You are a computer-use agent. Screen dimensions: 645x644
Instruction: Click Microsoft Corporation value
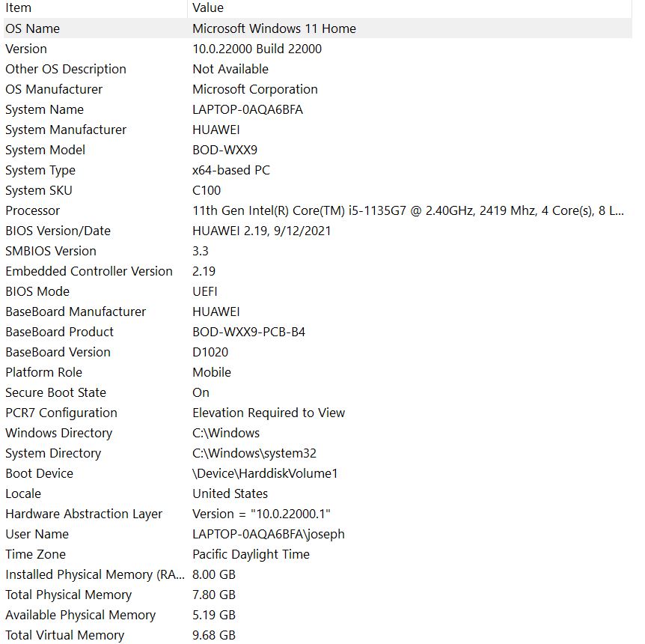255,89
